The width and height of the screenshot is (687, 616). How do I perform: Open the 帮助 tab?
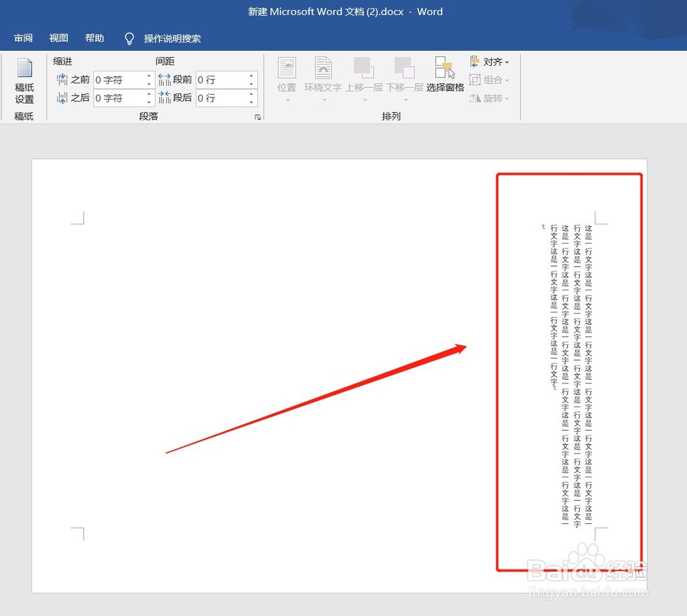(x=95, y=38)
